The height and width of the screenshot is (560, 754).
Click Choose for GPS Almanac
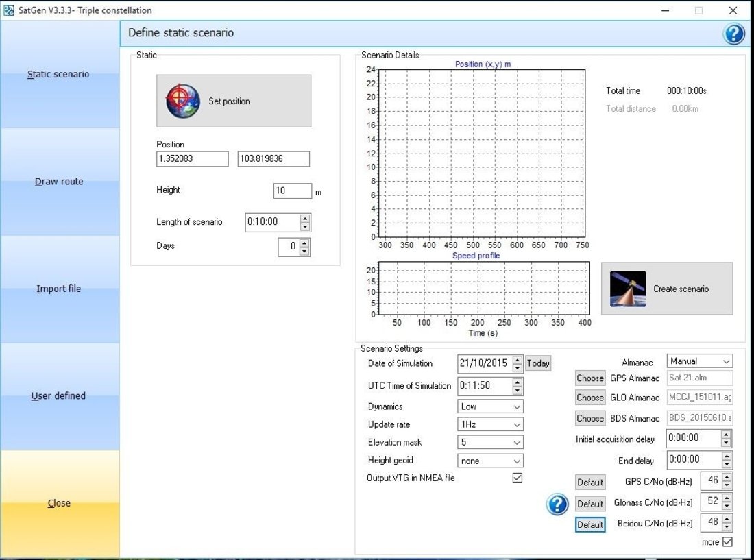click(x=589, y=378)
